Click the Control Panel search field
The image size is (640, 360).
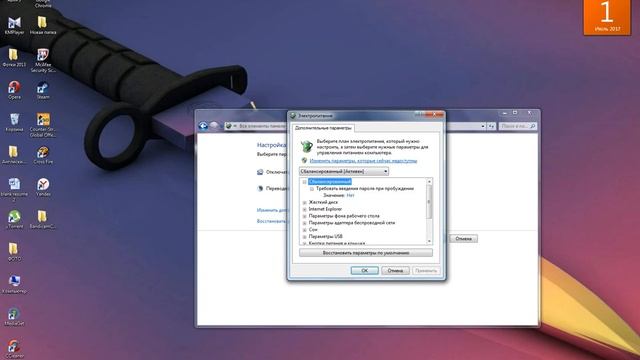[517, 126]
